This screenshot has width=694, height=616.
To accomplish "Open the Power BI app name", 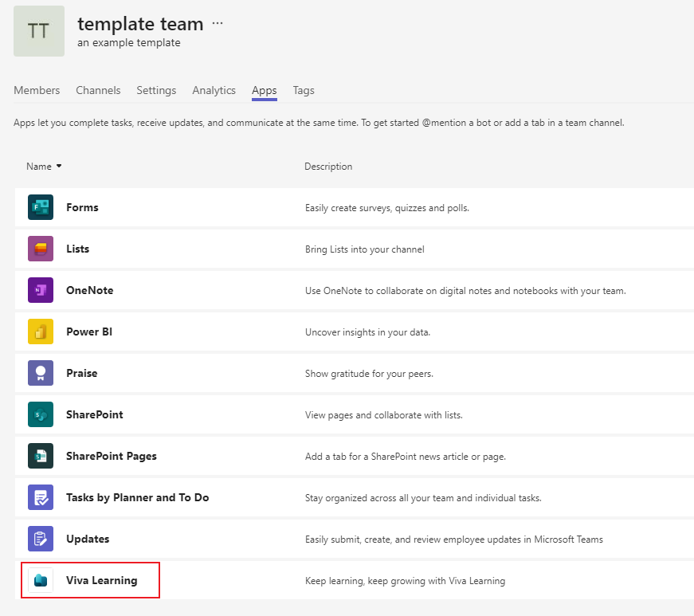I will pos(89,332).
